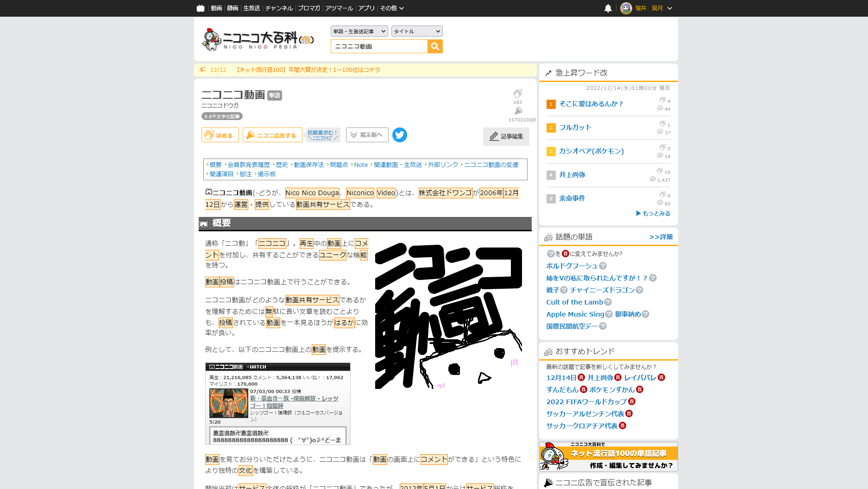Click the 掲示板へ jump button
This screenshot has height=489, width=868.
pyautogui.click(x=367, y=135)
